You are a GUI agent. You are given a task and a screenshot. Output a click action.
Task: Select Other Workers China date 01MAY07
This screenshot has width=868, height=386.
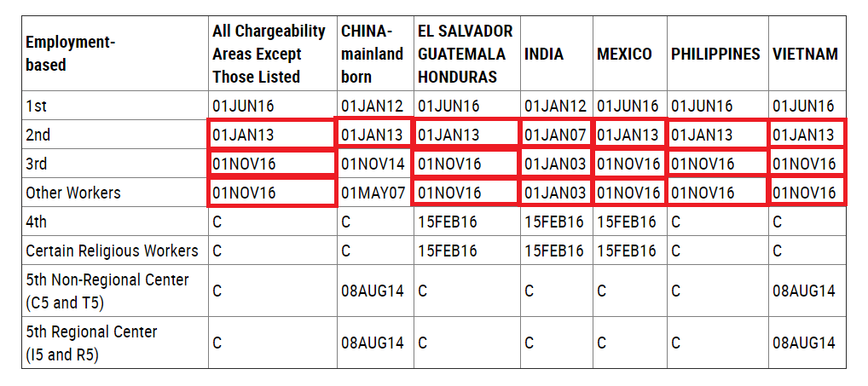[373, 193]
